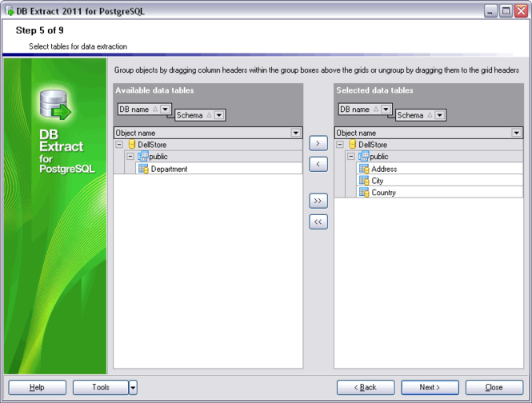Click the DellStore database icon in Available tables
Screen dimensions: 532x403
click(x=132, y=144)
